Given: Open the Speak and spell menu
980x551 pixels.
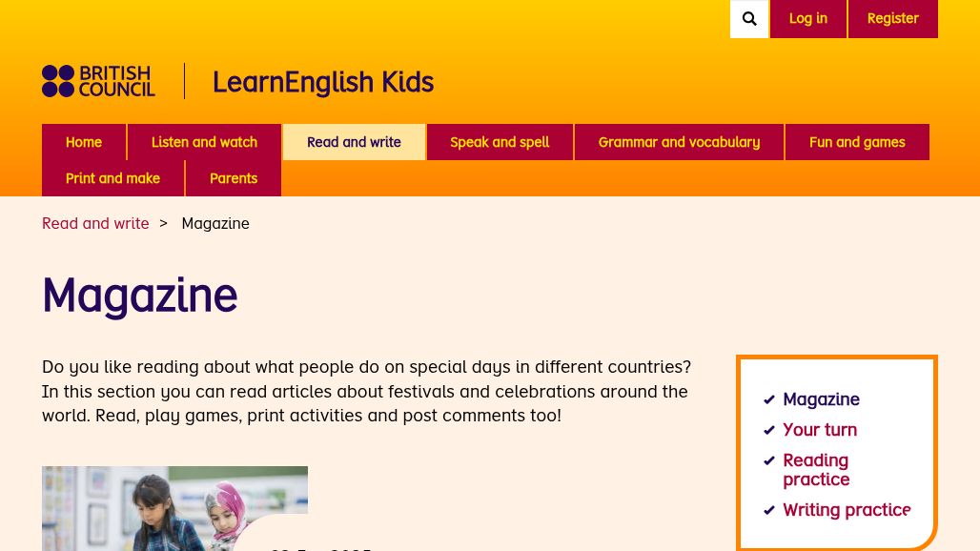Looking at the screenshot, I should point(500,142).
